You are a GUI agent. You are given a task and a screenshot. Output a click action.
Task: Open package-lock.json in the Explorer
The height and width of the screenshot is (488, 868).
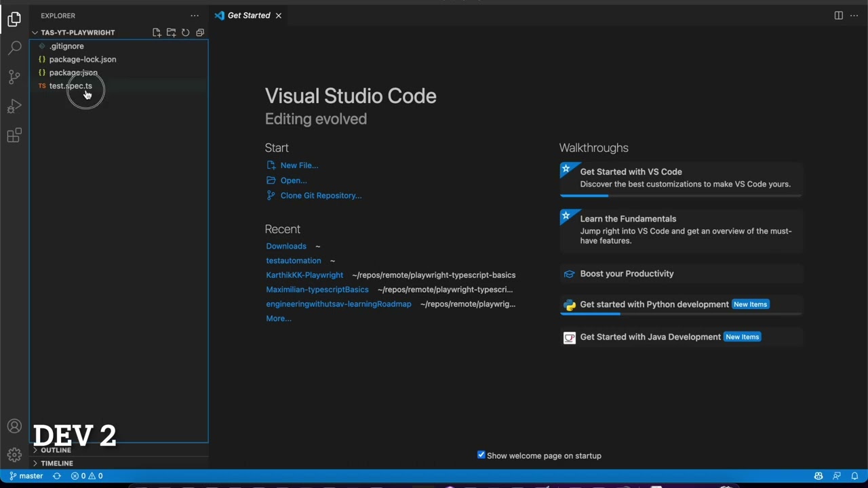tap(82, 59)
